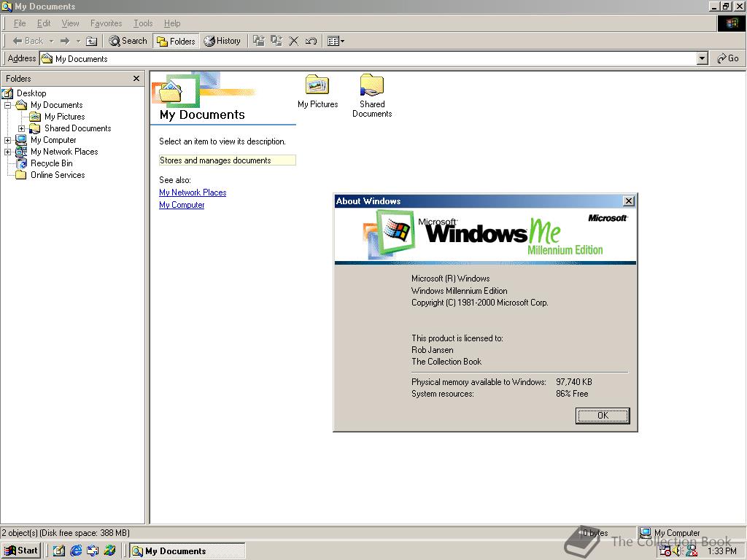Select My Pictures in folder tree

coord(65,117)
